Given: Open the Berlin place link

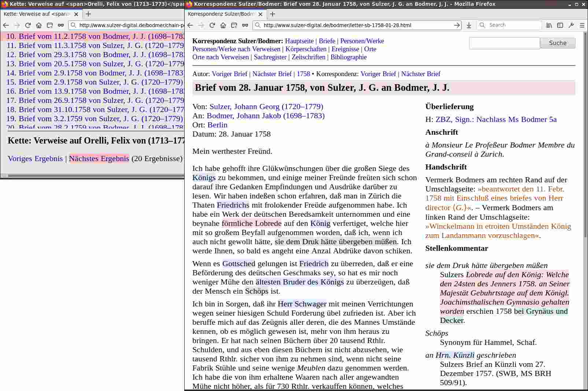Looking at the screenshot, I should [217, 125].
